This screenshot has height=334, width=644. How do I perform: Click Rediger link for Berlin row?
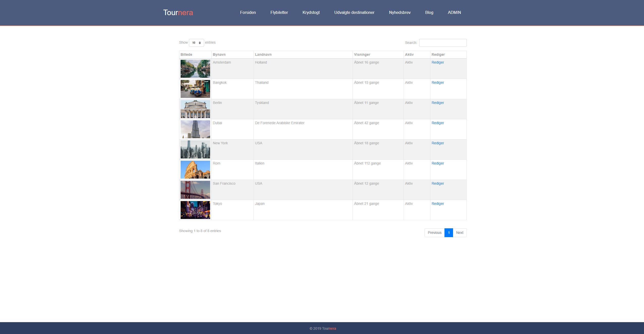[438, 103]
